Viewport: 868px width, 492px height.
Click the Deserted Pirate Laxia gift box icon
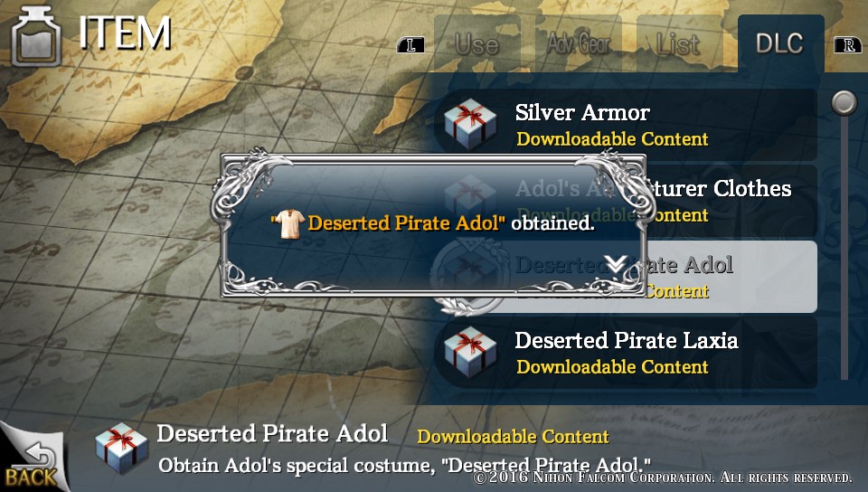(470, 352)
